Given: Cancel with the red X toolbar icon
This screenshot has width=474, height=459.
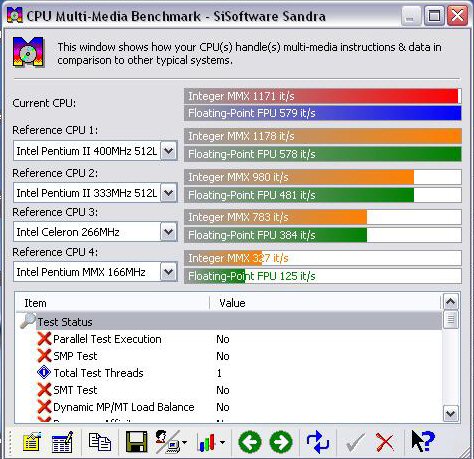Looking at the screenshot, I should pyautogui.click(x=385, y=443).
